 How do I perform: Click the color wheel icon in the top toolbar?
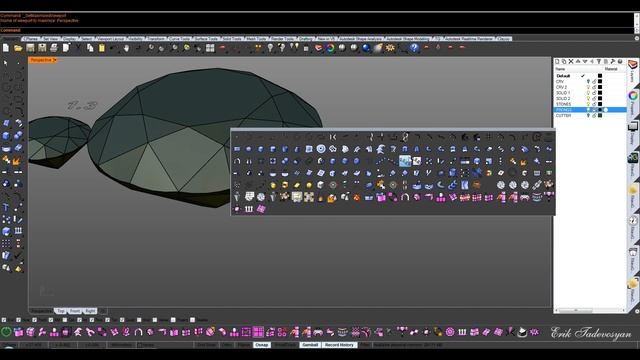(x=330, y=48)
